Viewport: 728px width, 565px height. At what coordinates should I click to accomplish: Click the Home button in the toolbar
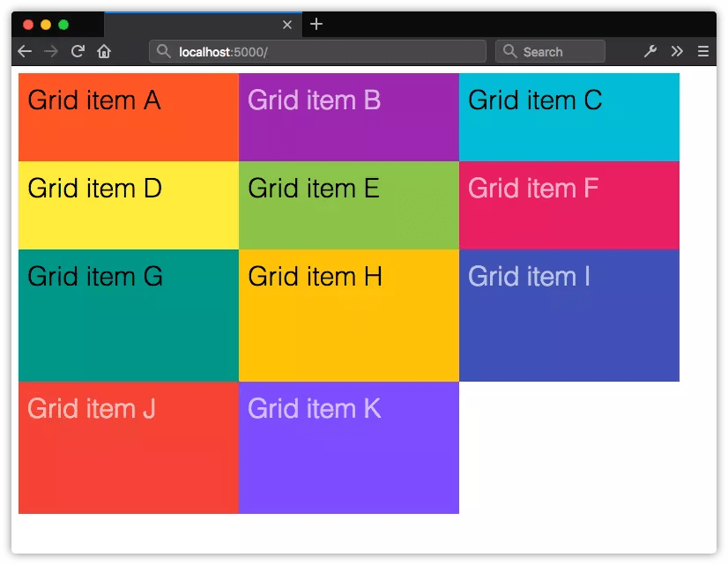point(104,51)
